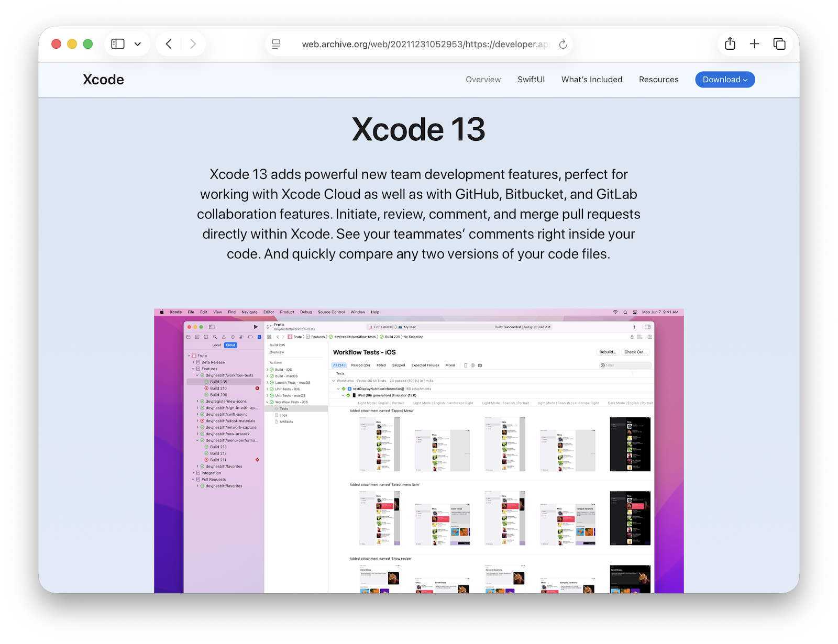
Task: Open Control Center icon in Xcode screenshot
Action: click(x=635, y=312)
